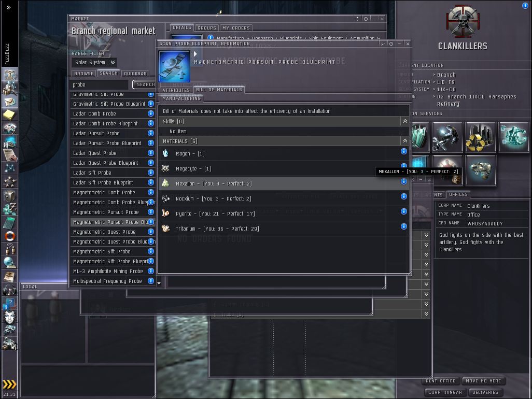This screenshot has height=399, width=532.
Task: Open the Contracts paper-and-pen icon
Action: [9, 155]
